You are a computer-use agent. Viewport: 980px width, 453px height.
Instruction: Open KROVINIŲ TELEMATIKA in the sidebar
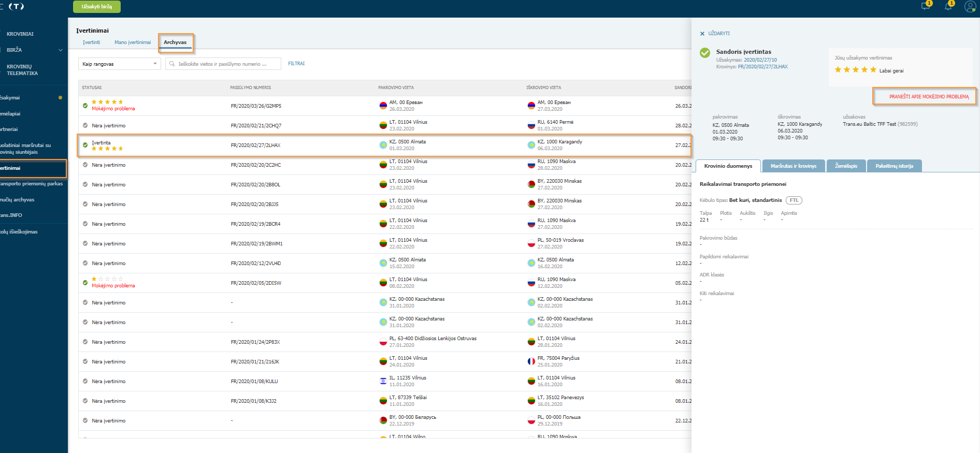[x=22, y=70]
